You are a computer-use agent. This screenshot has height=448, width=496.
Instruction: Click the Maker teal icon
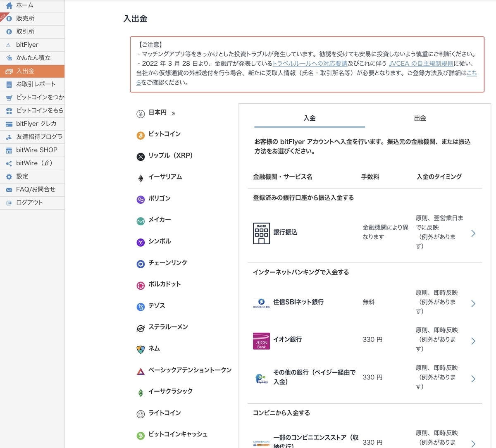pyautogui.click(x=141, y=221)
